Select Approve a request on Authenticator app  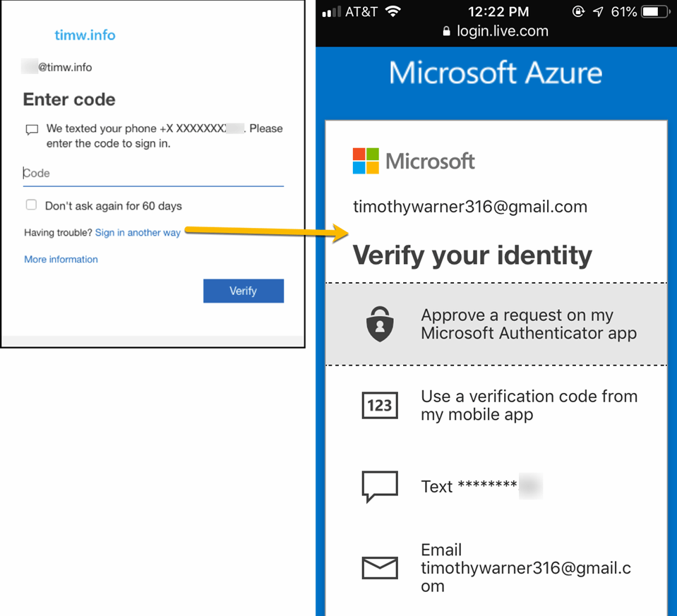528,325
